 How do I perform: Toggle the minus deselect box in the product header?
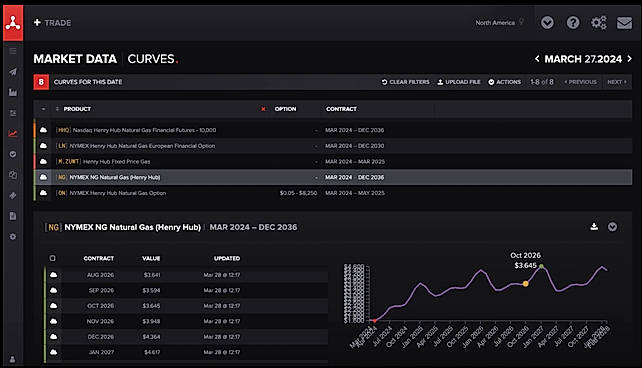[43, 109]
